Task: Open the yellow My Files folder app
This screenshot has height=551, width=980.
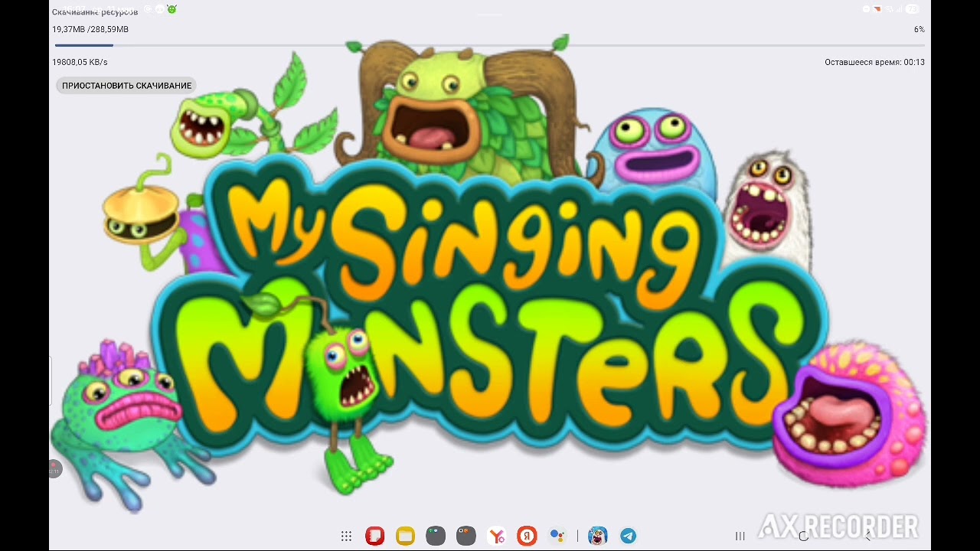Action: click(405, 536)
